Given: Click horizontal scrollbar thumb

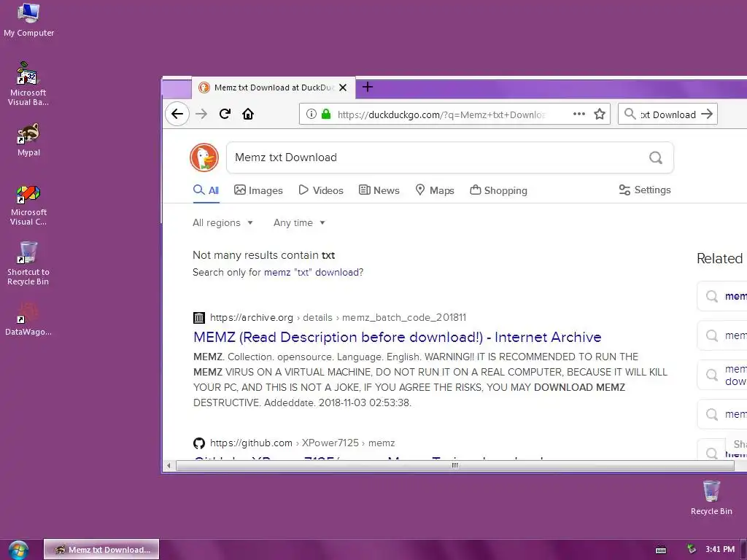Looking at the screenshot, I should pos(455,465).
